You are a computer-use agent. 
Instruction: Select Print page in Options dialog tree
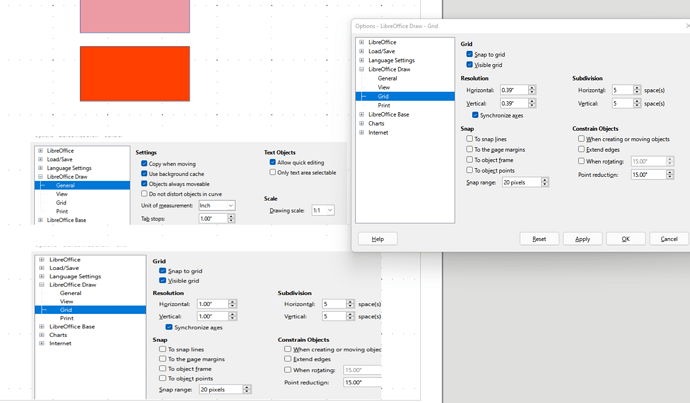pyautogui.click(x=384, y=105)
